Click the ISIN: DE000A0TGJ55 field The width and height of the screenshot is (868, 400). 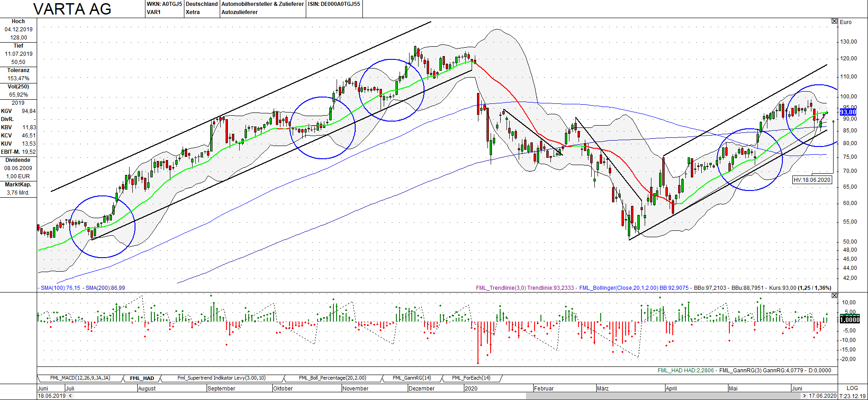[x=334, y=4]
